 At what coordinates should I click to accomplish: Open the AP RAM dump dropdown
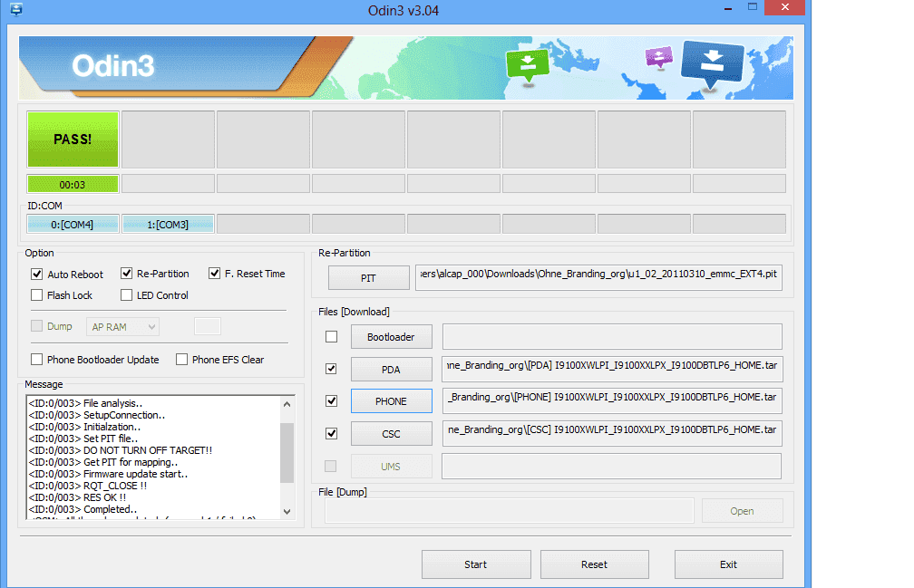pyautogui.click(x=122, y=326)
